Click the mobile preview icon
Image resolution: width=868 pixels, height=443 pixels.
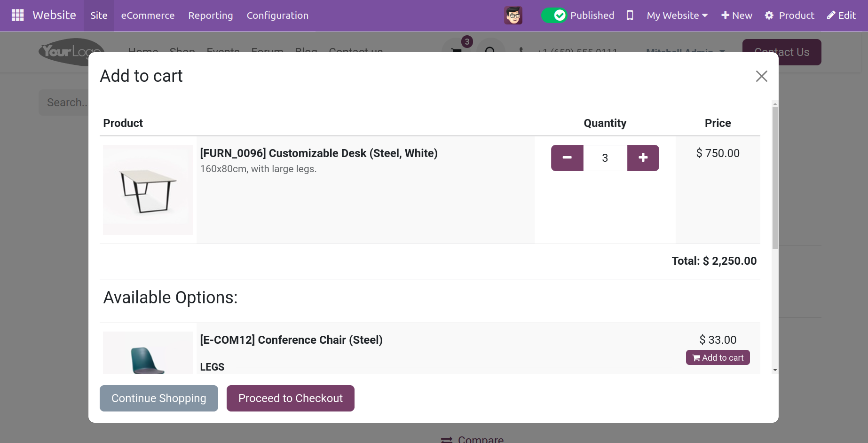[630, 15]
